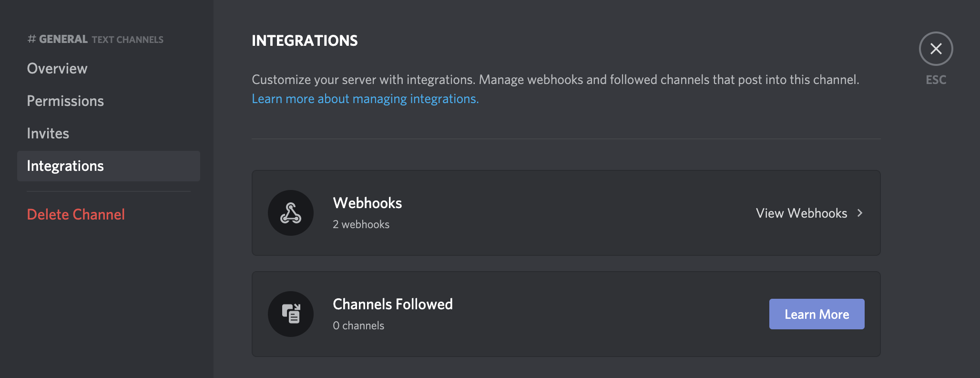Image resolution: width=980 pixels, height=378 pixels.
Task: Click the ESC label under close button
Action: coord(936,80)
